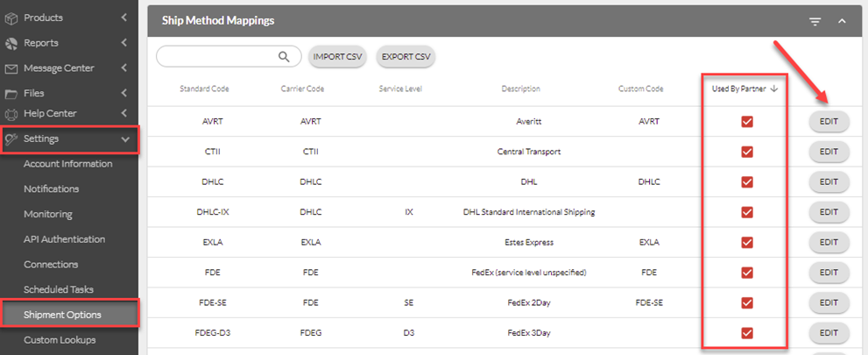Image resolution: width=868 pixels, height=355 pixels.
Task: Click the Reports pie chart icon
Action: [x=11, y=43]
